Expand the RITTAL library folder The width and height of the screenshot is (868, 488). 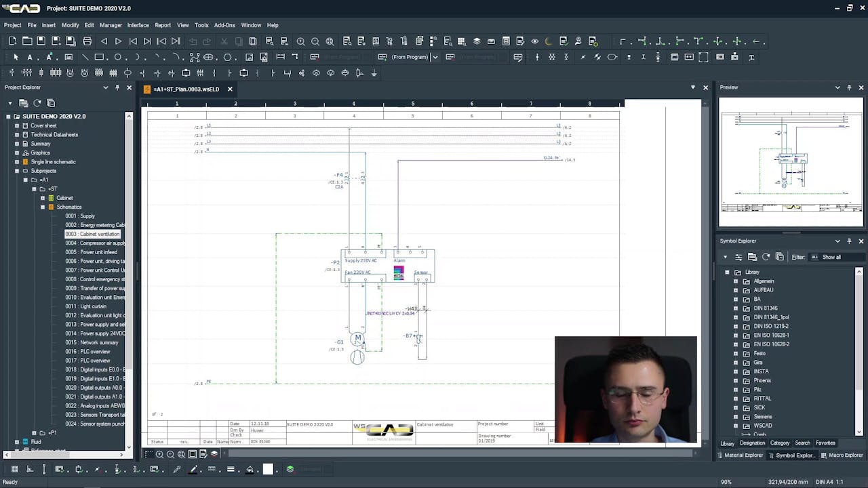coord(736,399)
